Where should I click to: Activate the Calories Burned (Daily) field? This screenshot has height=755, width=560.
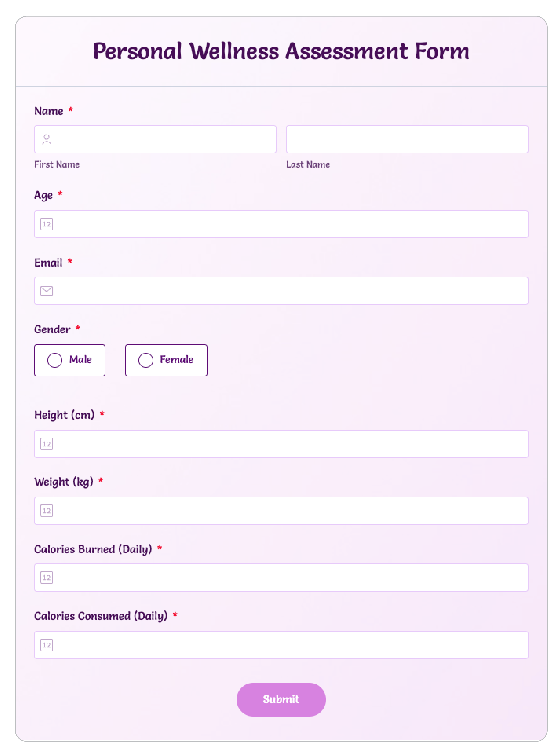(281, 578)
